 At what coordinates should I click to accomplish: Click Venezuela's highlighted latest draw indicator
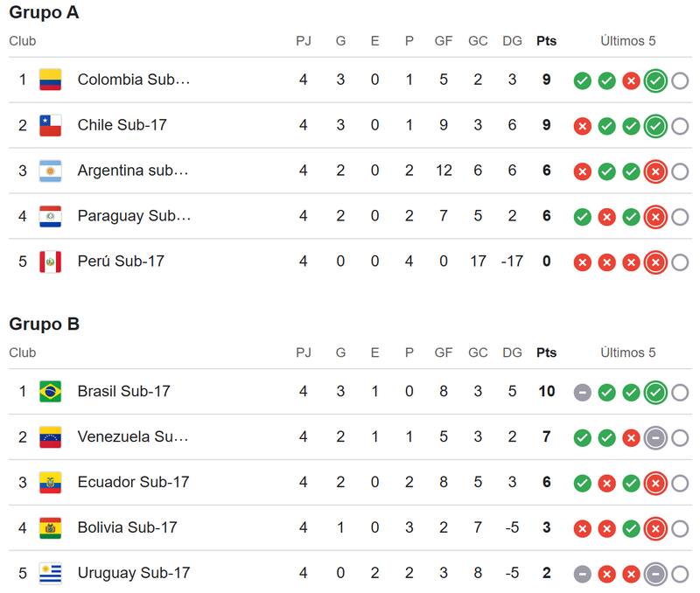pyautogui.click(x=655, y=438)
